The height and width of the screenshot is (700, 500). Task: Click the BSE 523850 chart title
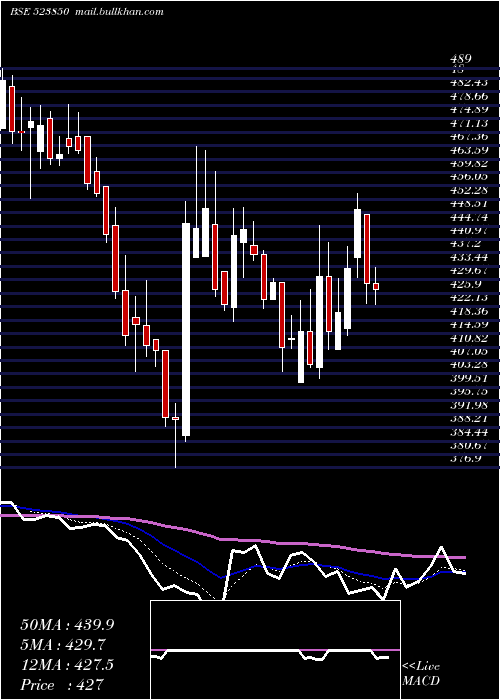point(39,12)
